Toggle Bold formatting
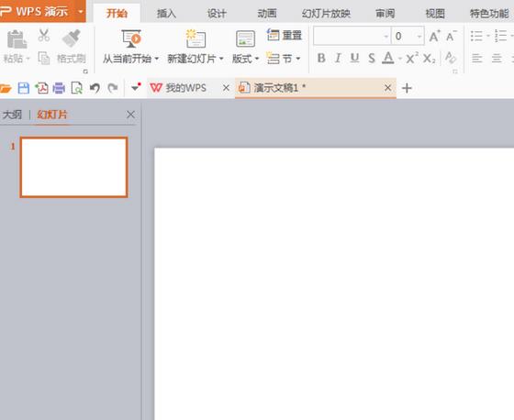The width and height of the screenshot is (514, 420). [321, 59]
